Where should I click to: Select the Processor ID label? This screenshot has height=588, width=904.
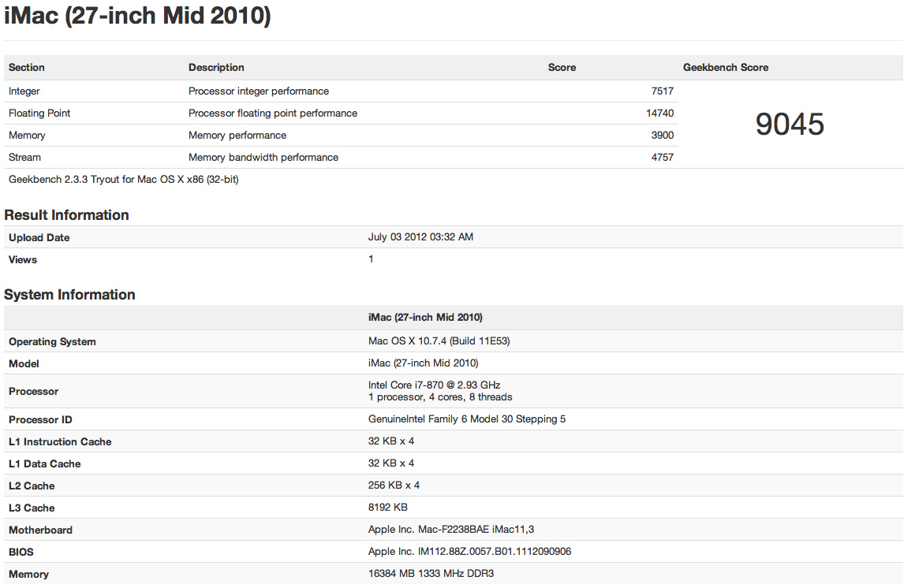40,419
